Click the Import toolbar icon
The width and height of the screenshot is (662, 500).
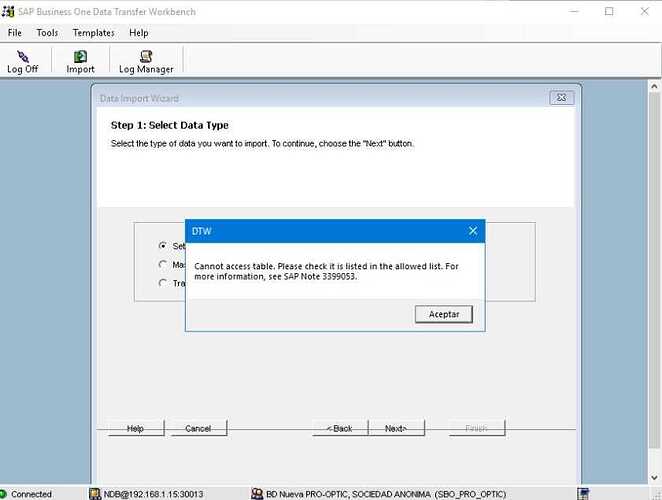coord(80,57)
